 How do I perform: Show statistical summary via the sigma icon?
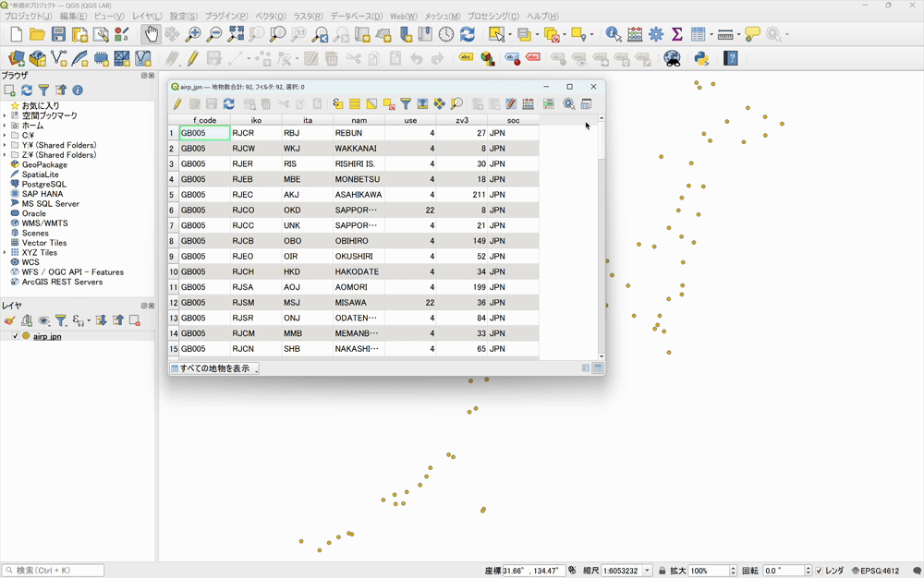pos(676,34)
